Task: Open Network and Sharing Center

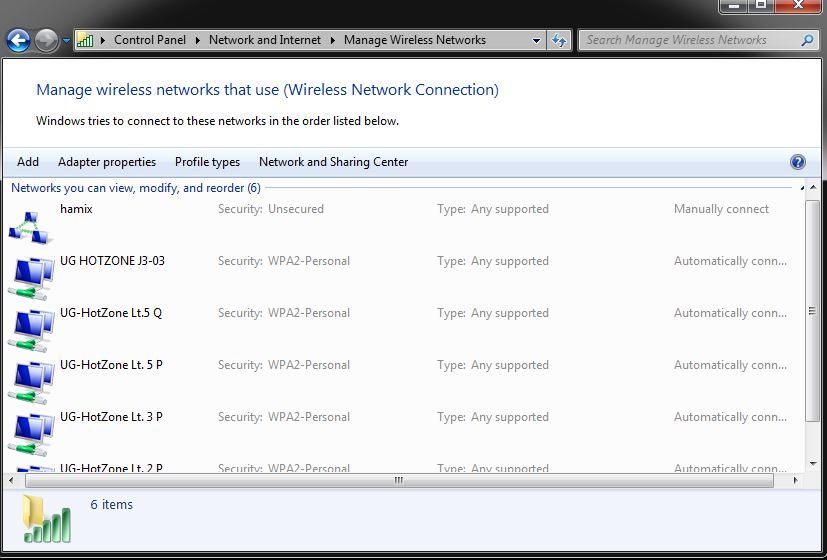Action: [x=333, y=162]
